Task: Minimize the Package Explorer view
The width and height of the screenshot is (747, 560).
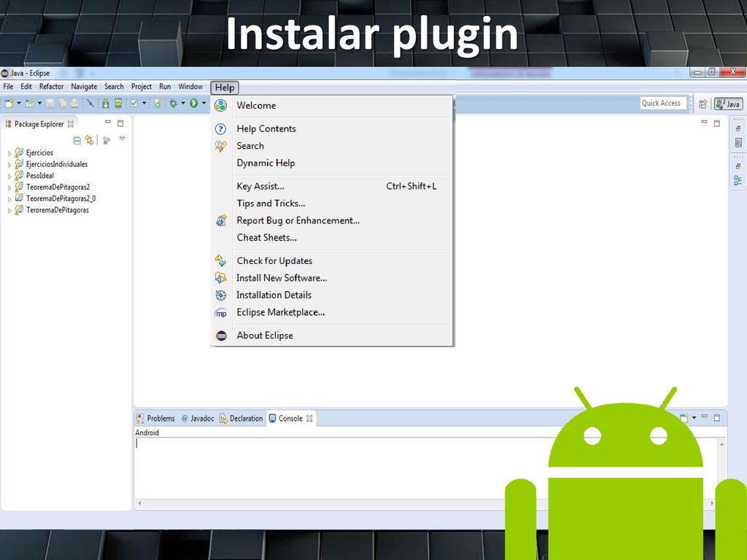Action: pos(108,122)
